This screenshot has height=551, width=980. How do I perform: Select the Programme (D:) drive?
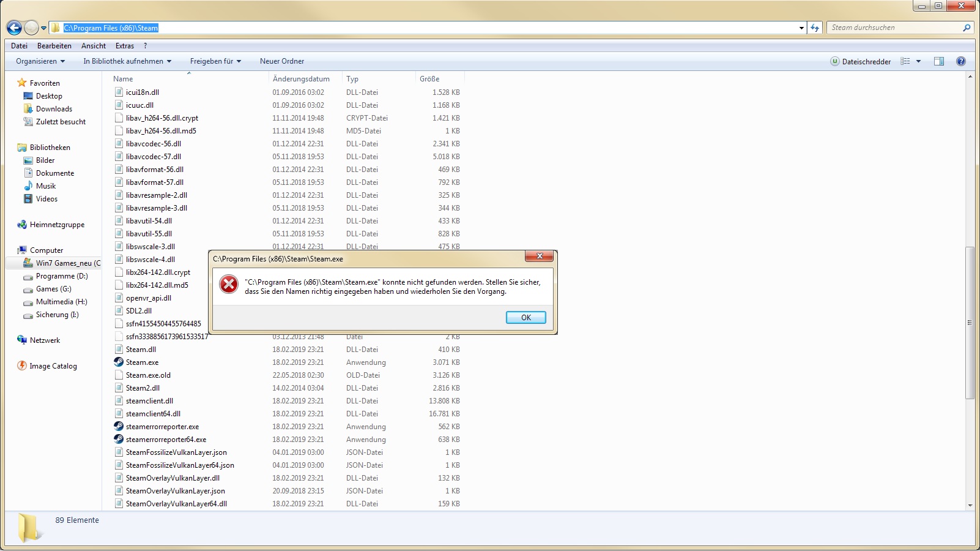pos(62,276)
